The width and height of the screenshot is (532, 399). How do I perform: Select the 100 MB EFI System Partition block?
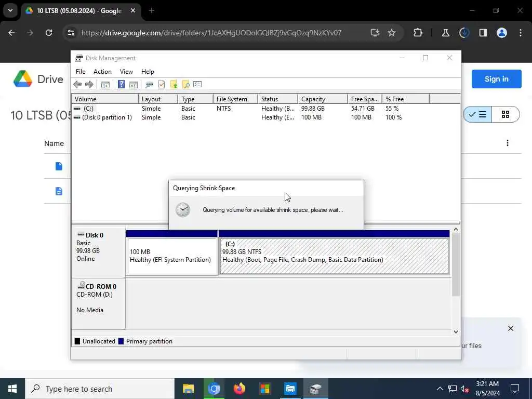click(x=172, y=256)
